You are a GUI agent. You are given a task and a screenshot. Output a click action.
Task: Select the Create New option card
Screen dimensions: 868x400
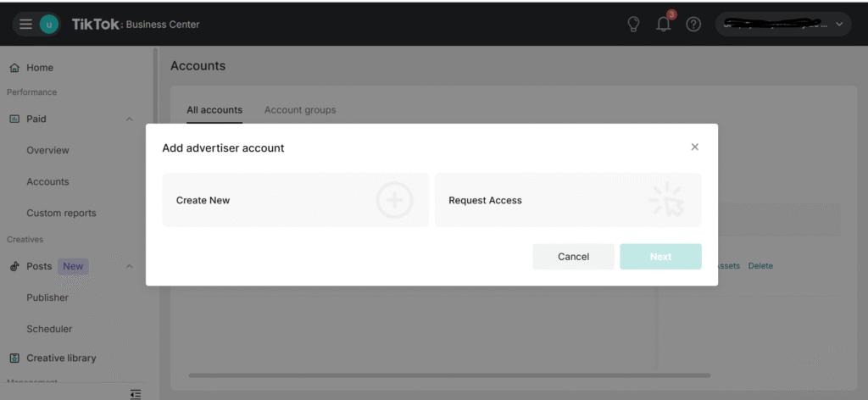pos(295,201)
